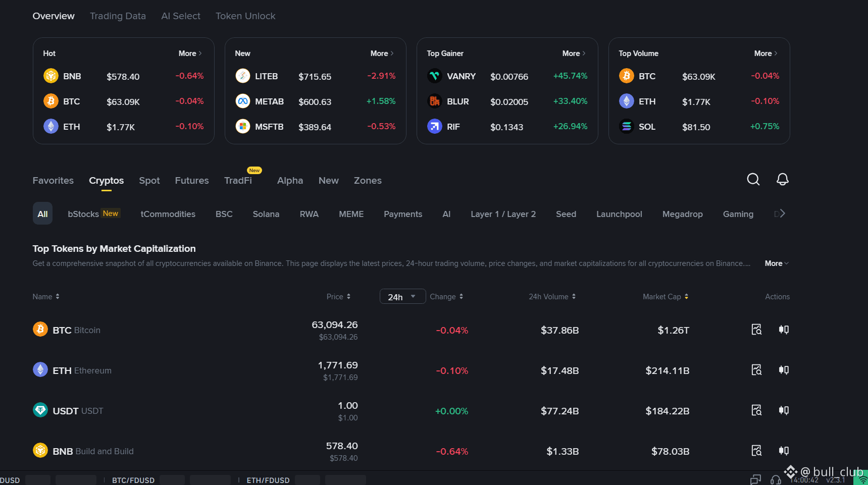
Task: Sort table by Name column
Action: click(x=46, y=297)
